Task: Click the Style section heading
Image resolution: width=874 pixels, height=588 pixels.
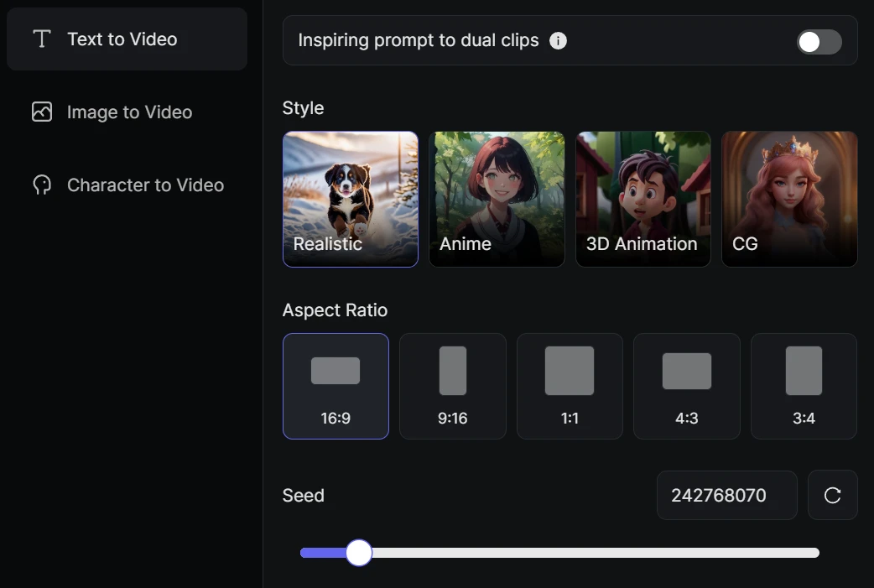Action: tap(304, 108)
